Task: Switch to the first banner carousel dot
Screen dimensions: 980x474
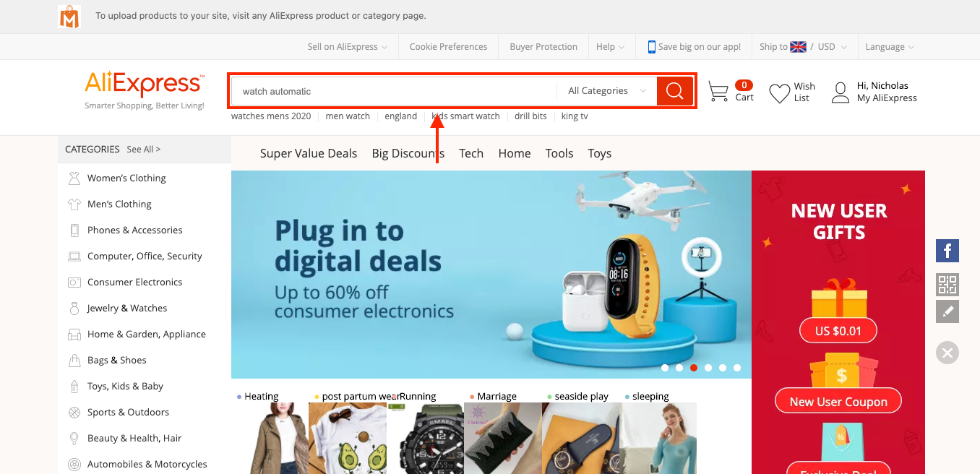Action: tap(665, 368)
